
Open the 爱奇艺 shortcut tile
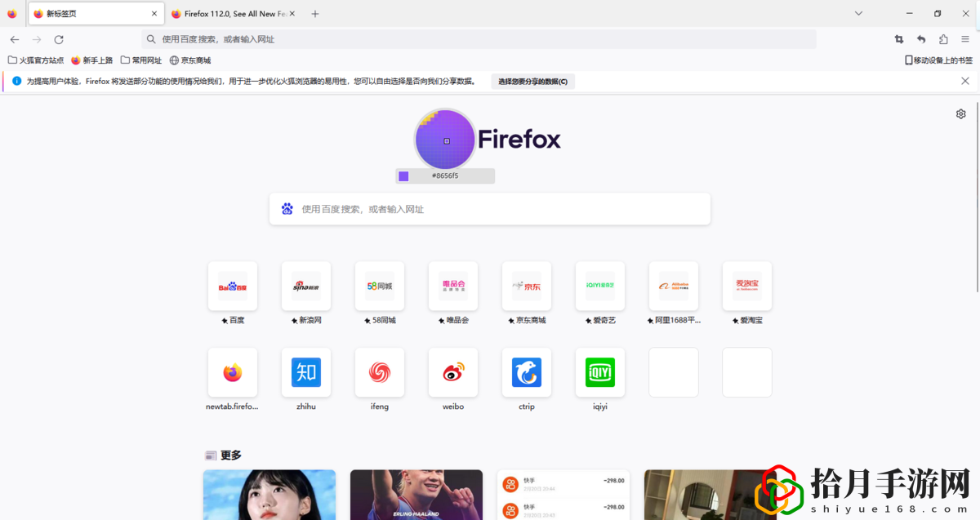pyautogui.click(x=600, y=287)
